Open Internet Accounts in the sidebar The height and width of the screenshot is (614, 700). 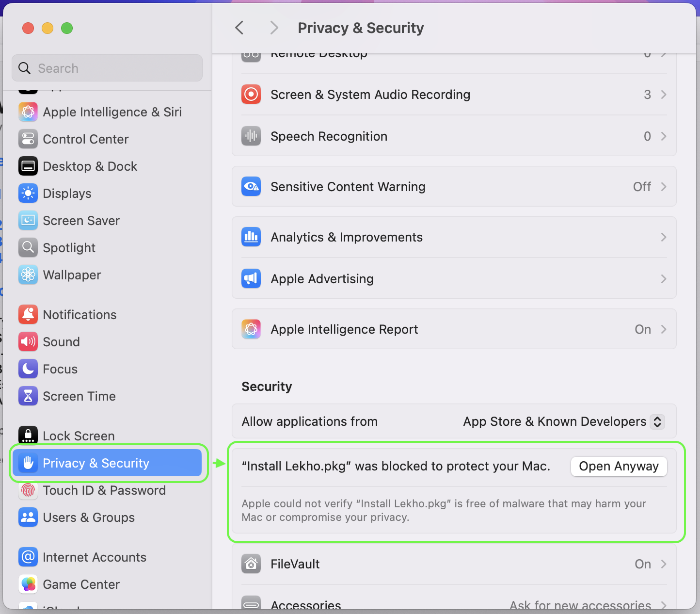pyautogui.click(x=107, y=557)
